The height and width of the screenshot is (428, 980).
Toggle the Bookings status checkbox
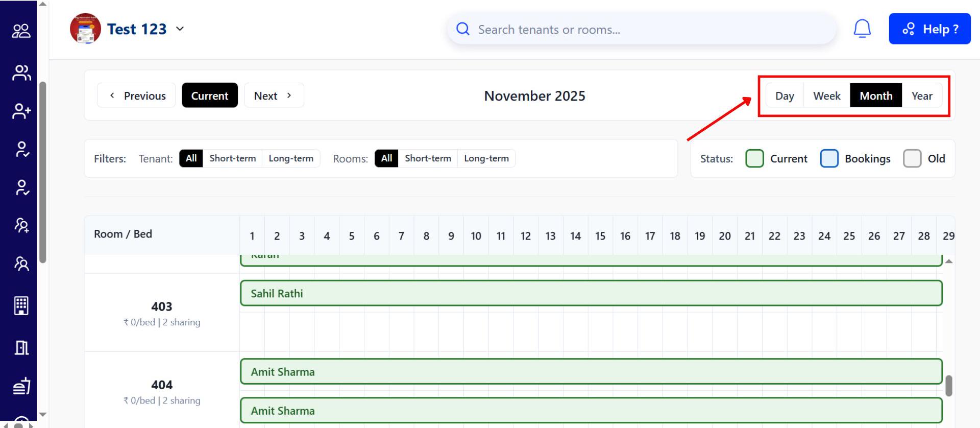click(829, 159)
